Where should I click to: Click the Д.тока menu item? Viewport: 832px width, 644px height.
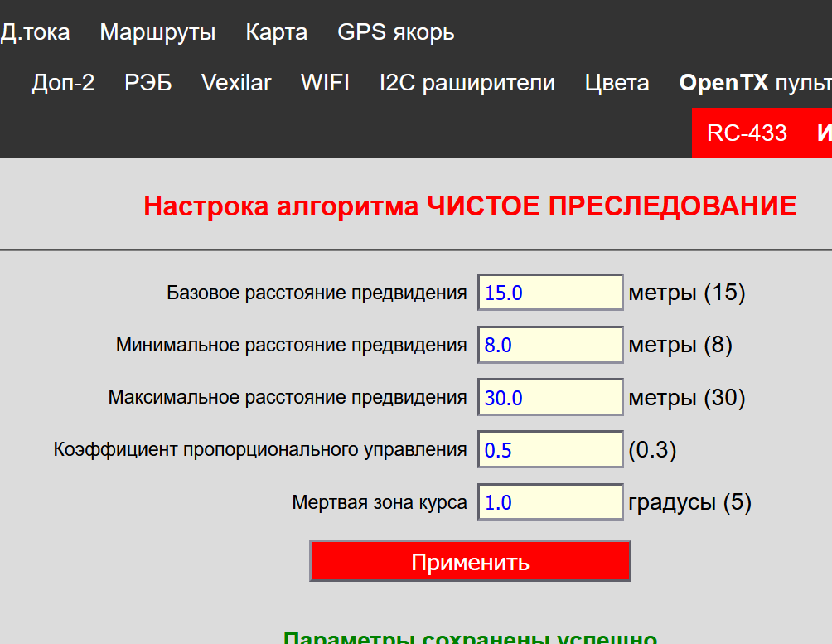35,32
